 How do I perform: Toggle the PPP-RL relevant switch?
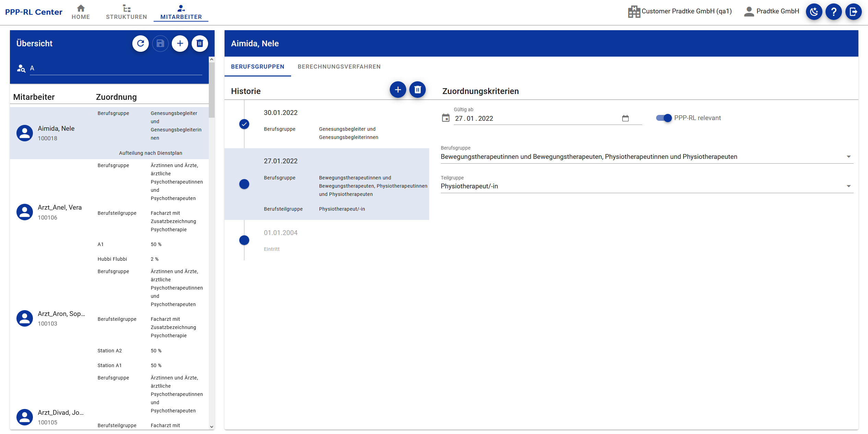coord(664,118)
